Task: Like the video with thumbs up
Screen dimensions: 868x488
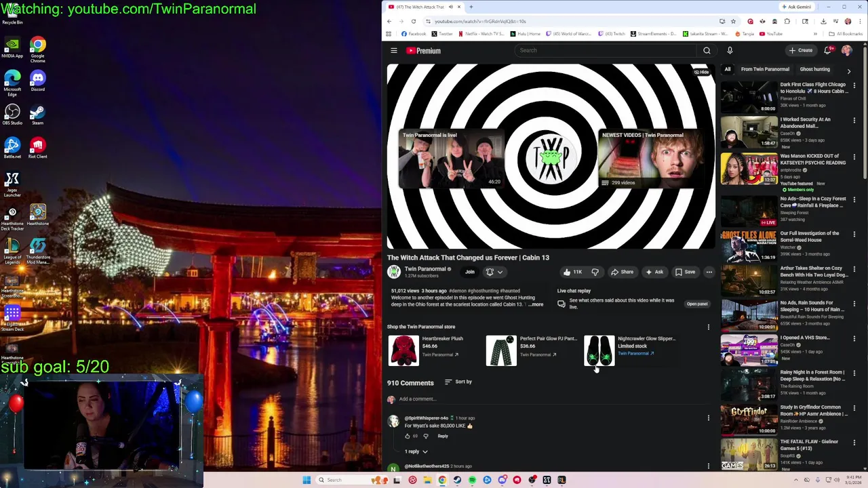Action: 573,272
